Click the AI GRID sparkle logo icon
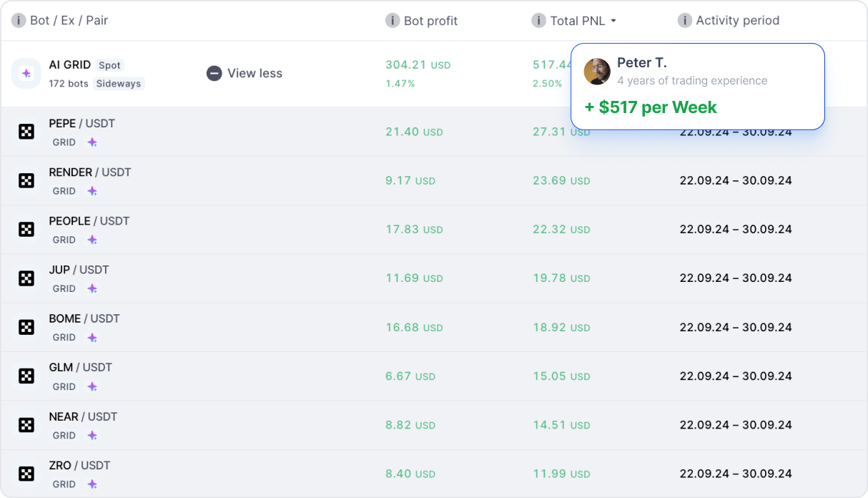Image resolution: width=868 pixels, height=498 pixels. tap(26, 73)
